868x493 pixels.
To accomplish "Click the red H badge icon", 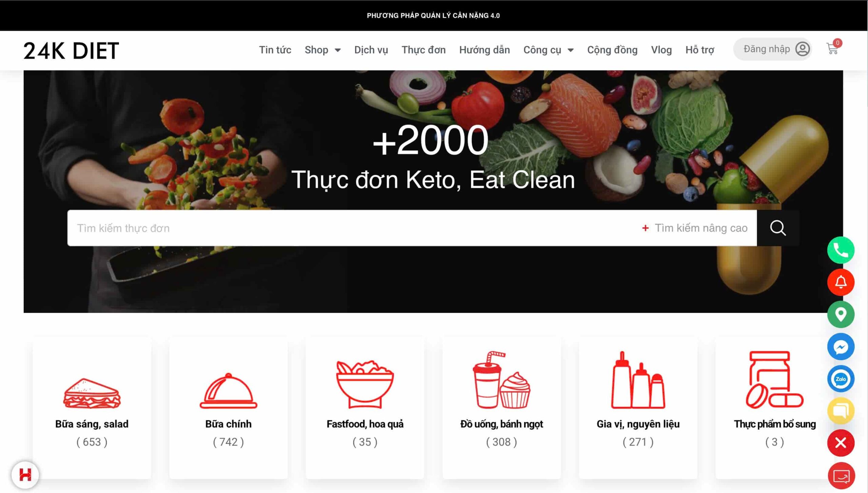I will point(25,475).
